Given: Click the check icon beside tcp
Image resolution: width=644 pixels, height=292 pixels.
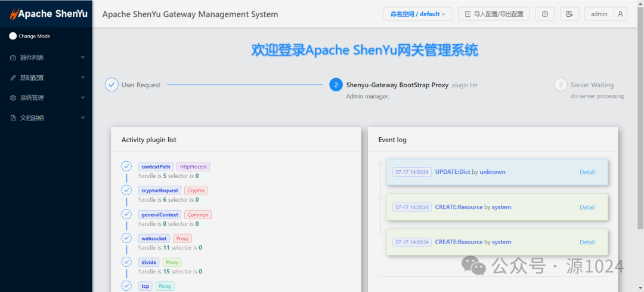Looking at the screenshot, I should click(126, 285).
